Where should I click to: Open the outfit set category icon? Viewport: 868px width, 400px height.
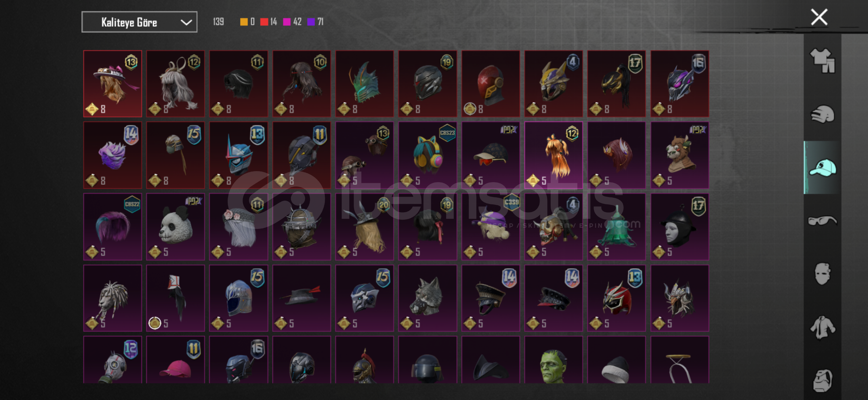(822, 61)
